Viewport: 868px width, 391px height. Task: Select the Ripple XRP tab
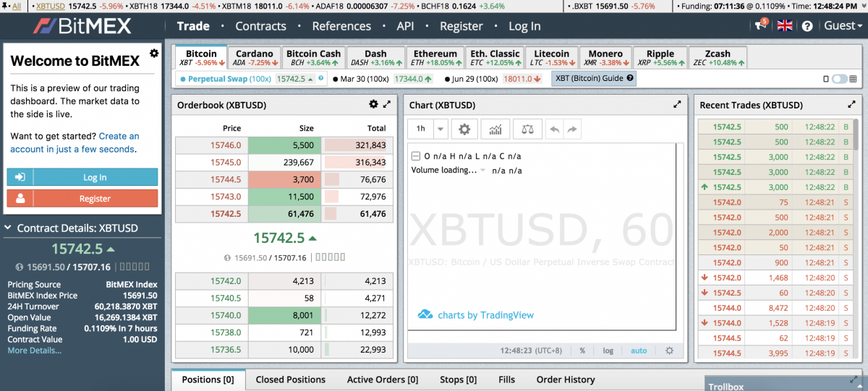(x=660, y=58)
